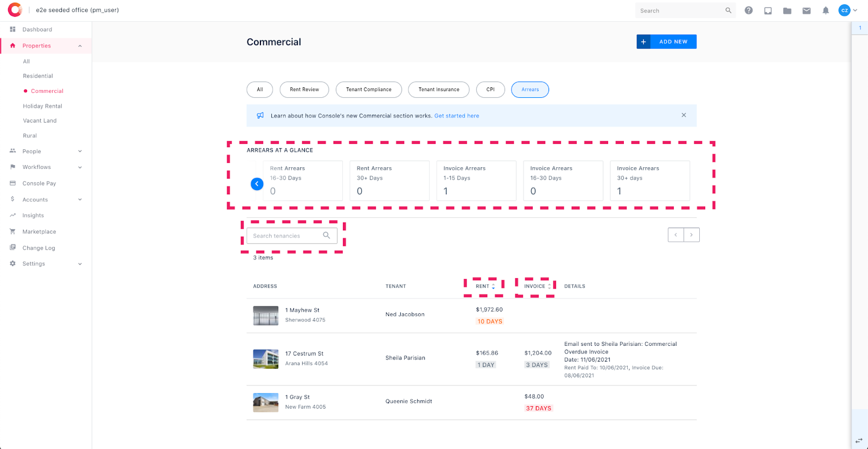Click the People group icon
The width and height of the screenshot is (868, 449).
12,151
